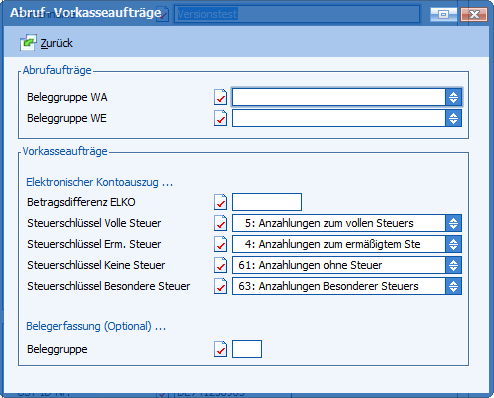Image resolution: width=494 pixels, height=398 pixels.
Task: Close the Abruf- Vorkasseaufträge dialog
Action: [474, 14]
